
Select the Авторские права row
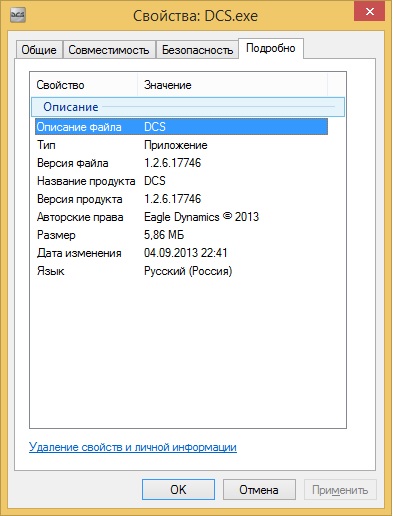click(x=181, y=217)
